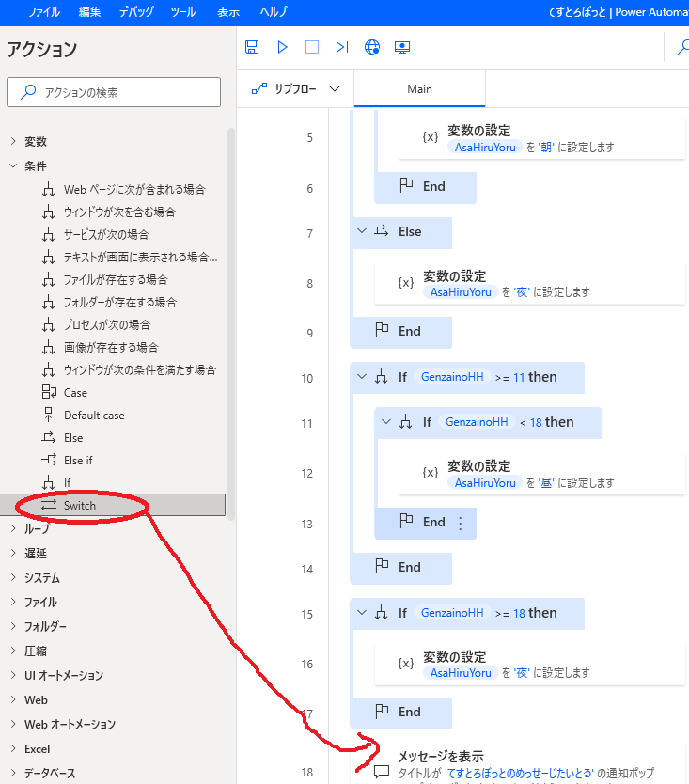Expand the ループ action group
Screen dimensions: 689x784
click(13, 529)
